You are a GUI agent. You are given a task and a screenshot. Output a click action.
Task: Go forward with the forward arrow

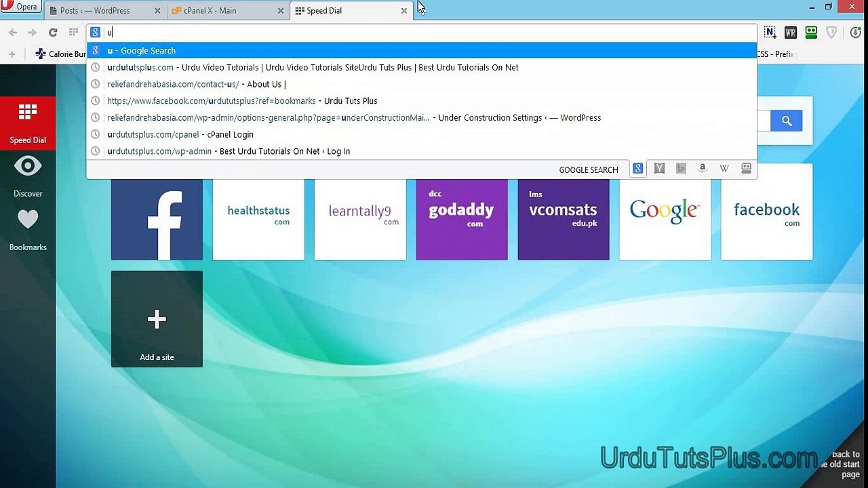32,32
